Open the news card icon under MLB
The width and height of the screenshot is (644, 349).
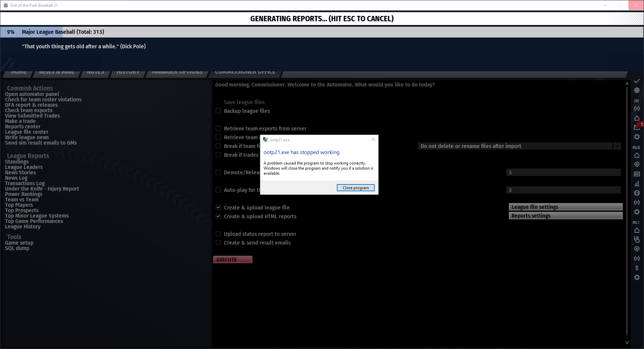pos(637,174)
